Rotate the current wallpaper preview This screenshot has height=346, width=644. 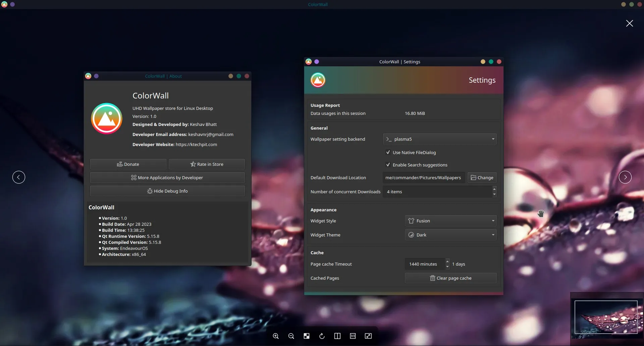point(322,336)
